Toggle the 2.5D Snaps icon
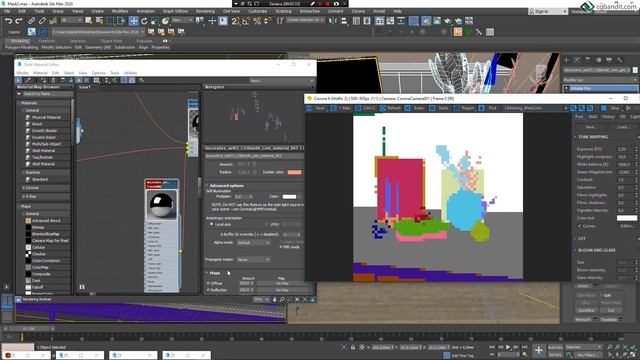The height and width of the screenshot is (360, 640). (x=236, y=21)
